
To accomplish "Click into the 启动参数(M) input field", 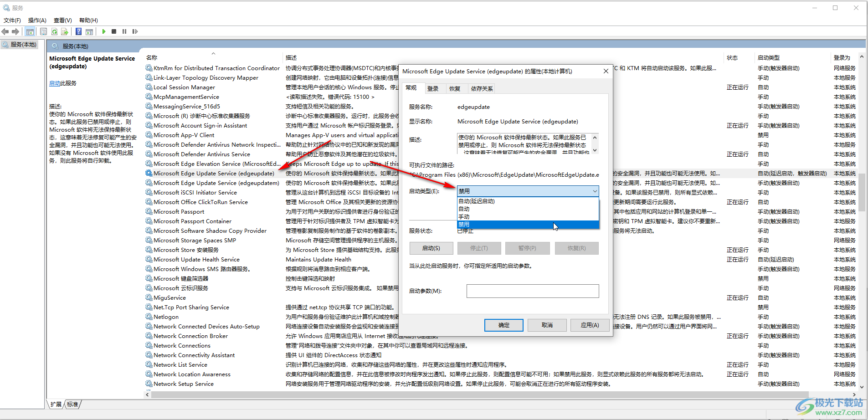I will pyautogui.click(x=533, y=291).
